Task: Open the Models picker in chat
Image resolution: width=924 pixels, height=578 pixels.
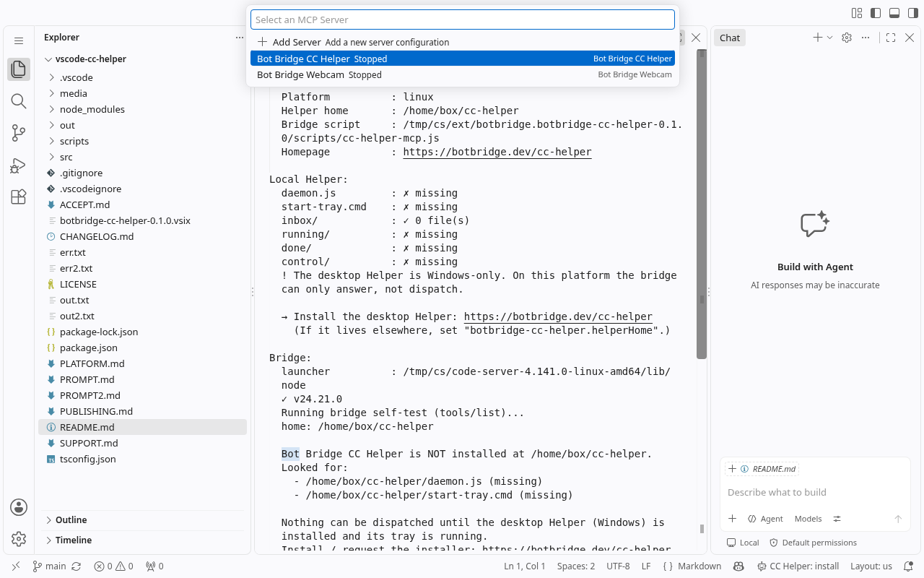Action: pos(808,519)
